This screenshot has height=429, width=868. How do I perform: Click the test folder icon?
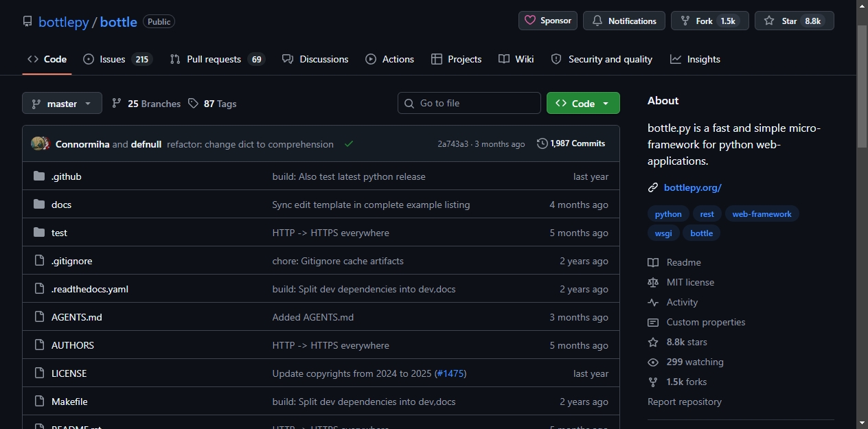[39, 233]
